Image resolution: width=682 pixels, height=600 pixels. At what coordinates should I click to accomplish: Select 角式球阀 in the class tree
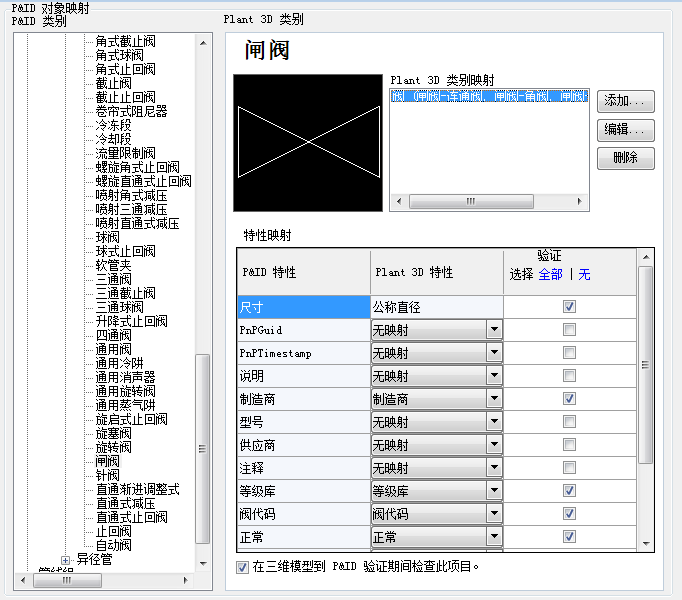click(x=119, y=55)
